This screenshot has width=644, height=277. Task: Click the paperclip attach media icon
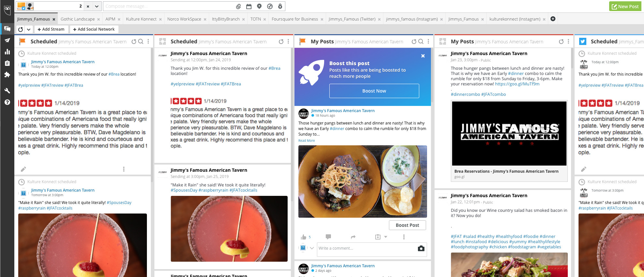(x=238, y=6)
